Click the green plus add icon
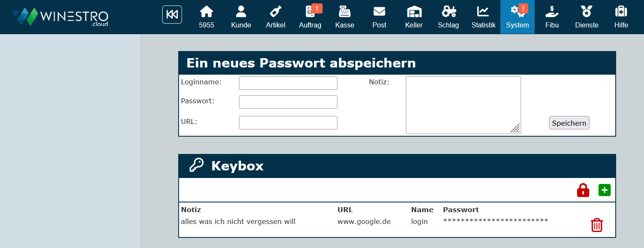The width and height of the screenshot is (644, 248). tap(604, 190)
